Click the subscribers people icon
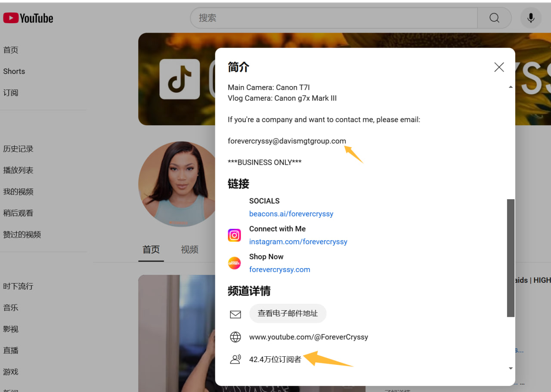The image size is (551, 392). click(235, 359)
